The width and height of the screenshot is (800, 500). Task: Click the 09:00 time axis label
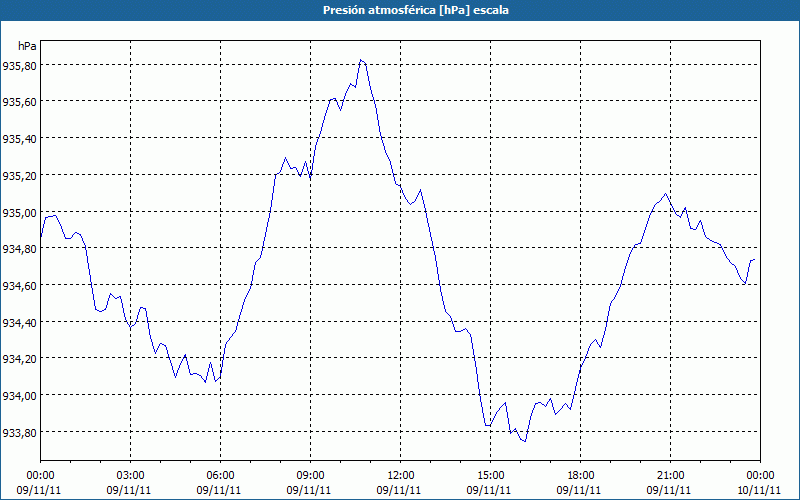(310, 476)
